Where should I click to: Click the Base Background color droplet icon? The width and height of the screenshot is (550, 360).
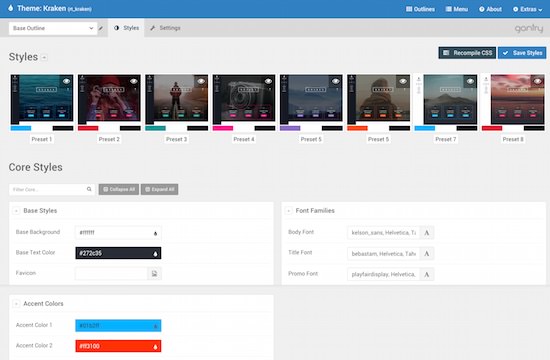tap(155, 233)
